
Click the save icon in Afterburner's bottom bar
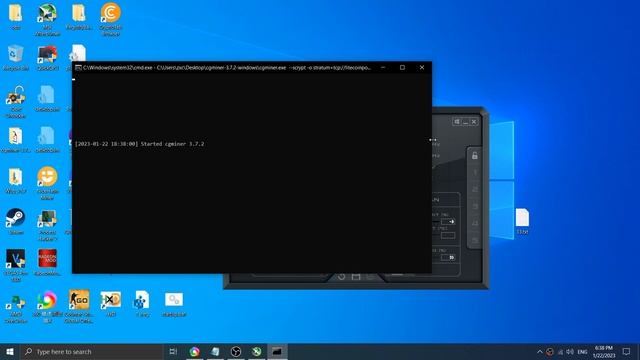point(356,277)
